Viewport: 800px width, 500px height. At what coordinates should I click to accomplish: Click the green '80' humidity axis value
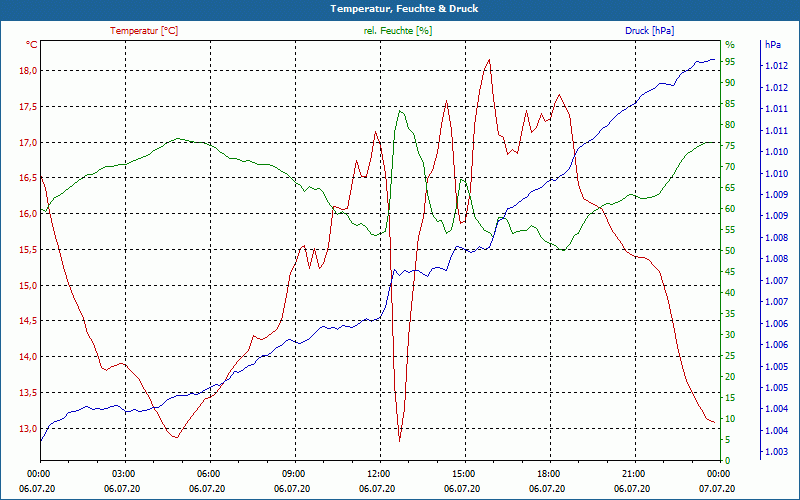[x=730, y=124]
